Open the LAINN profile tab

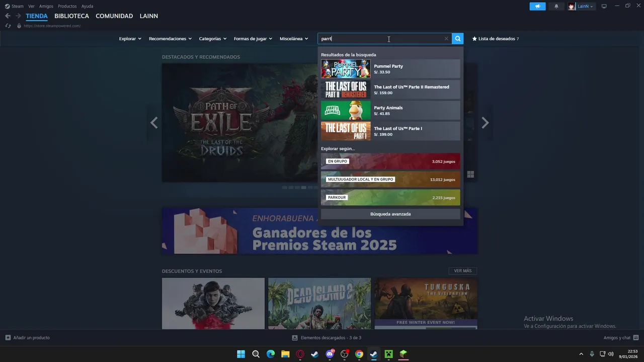click(149, 16)
